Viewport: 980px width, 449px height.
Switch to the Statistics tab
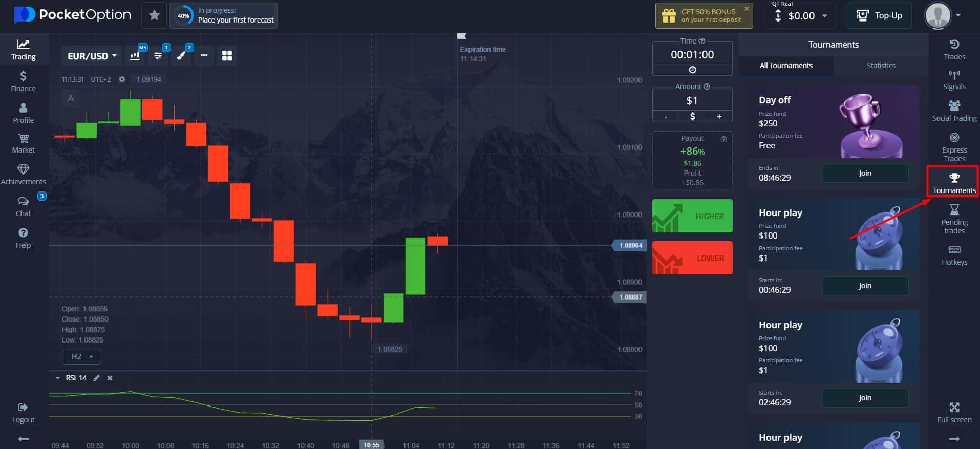tap(881, 66)
